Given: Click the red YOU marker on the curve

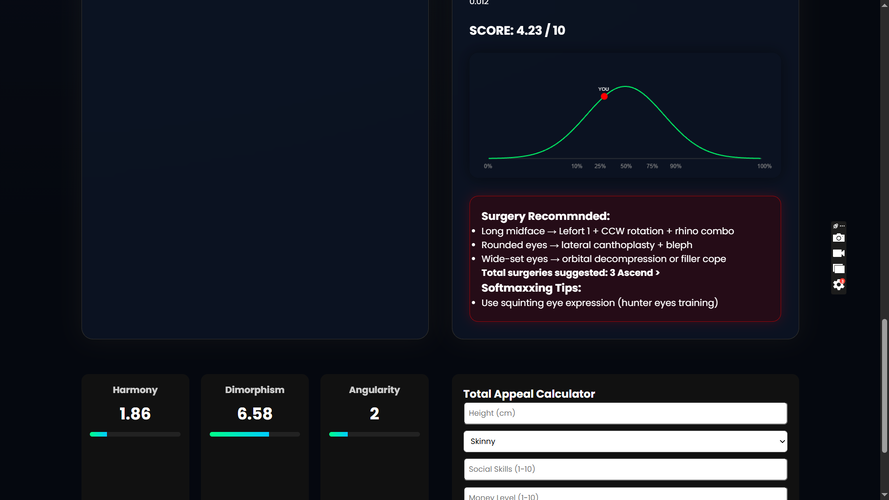Looking at the screenshot, I should [x=604, y=96].
